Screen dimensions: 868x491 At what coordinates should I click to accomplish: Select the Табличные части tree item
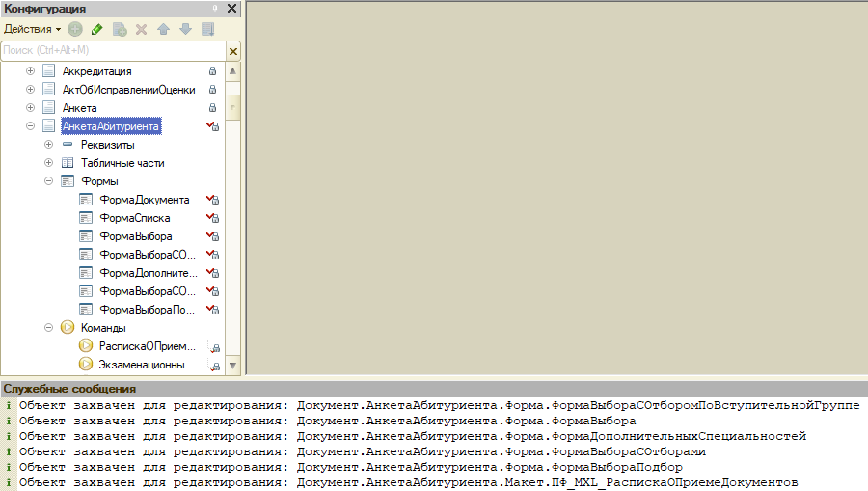pos(122,163)
